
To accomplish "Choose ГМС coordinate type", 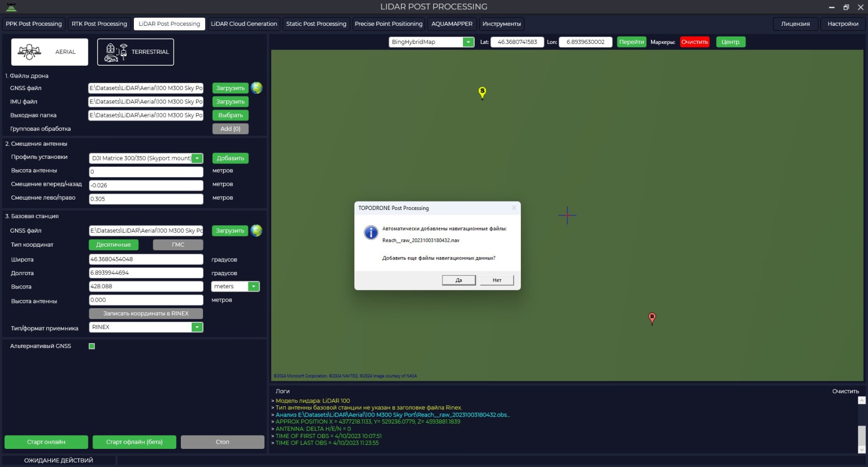I will coord(178,245).
